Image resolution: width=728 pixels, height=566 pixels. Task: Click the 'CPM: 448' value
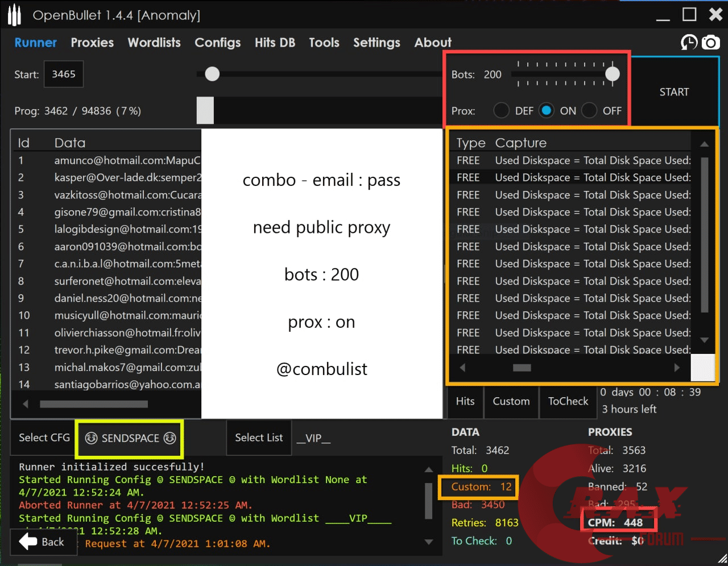pyautogui.click(x=615, y=523)
